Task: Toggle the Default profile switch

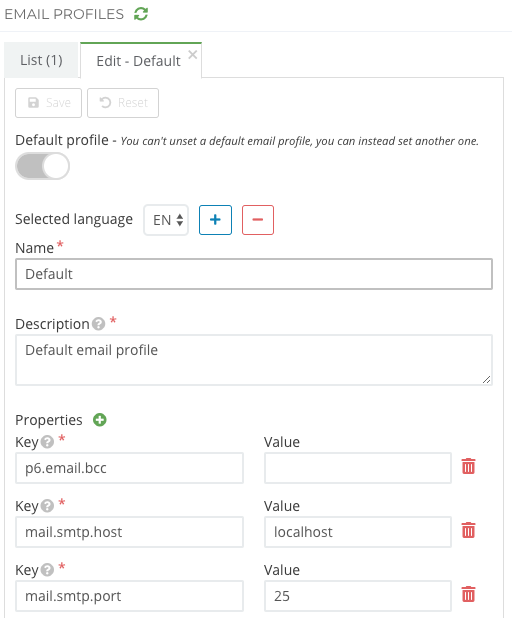Action: click(x=43, y=166)
